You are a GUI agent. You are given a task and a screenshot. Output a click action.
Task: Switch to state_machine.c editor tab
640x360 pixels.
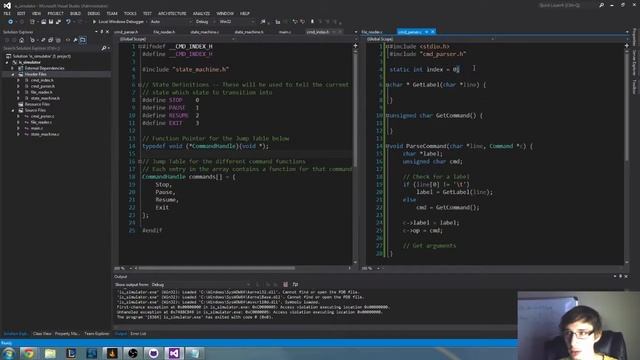[204, 32]
